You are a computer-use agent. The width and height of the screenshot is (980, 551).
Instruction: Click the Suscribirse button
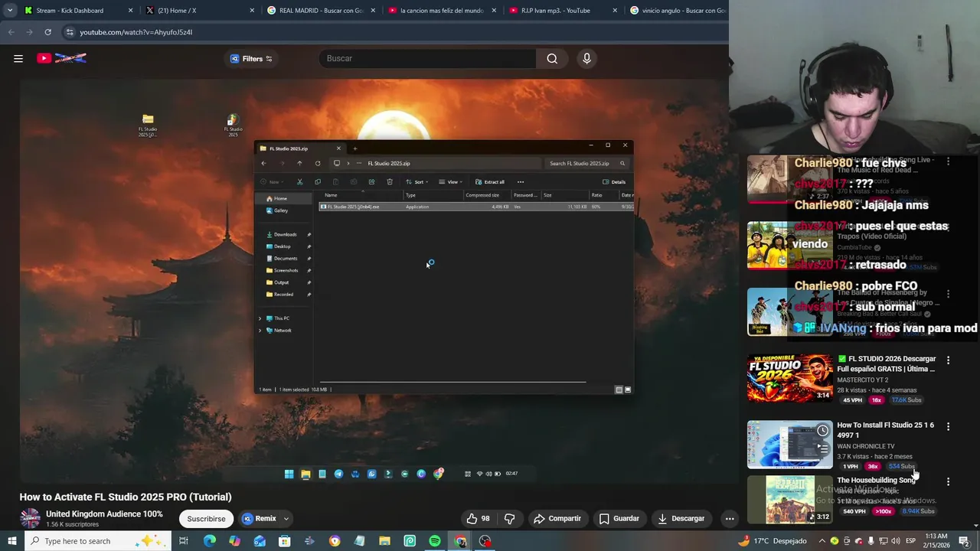[x=206, y=519]
